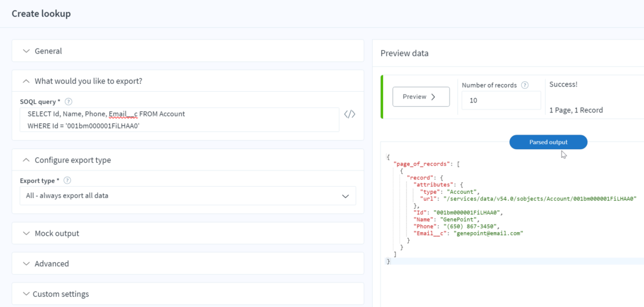The height and width of the screenshot is (307, 644).
Task: Click the highlighted last line of JSON output
Action: coord(503,261)
